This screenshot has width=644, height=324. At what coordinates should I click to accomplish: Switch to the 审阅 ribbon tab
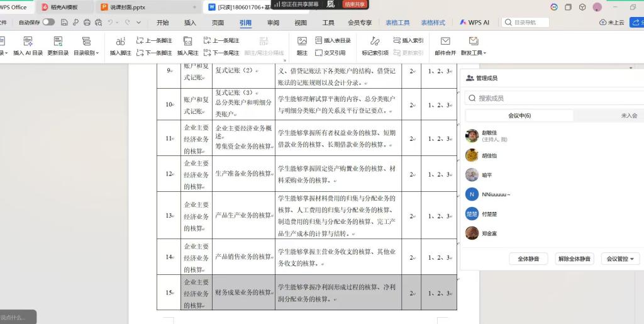[x=273, y=23]
